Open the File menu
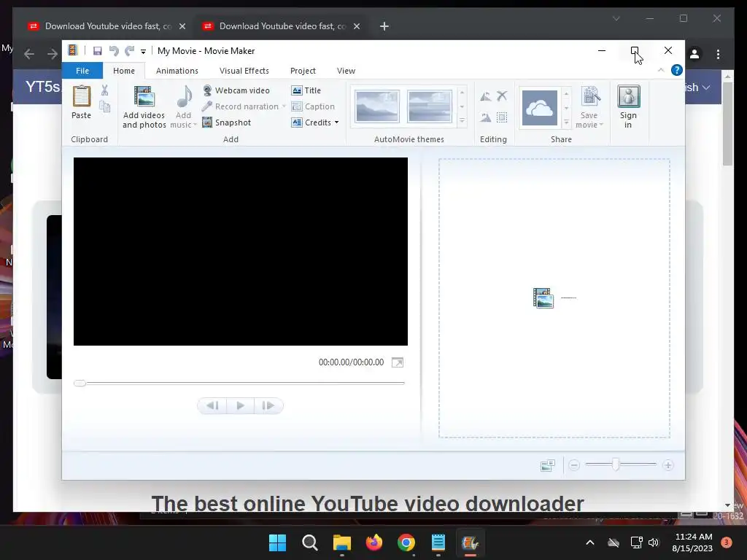This screenshot has height=560, width=747. pyautogui.click(x=82, y=71)
